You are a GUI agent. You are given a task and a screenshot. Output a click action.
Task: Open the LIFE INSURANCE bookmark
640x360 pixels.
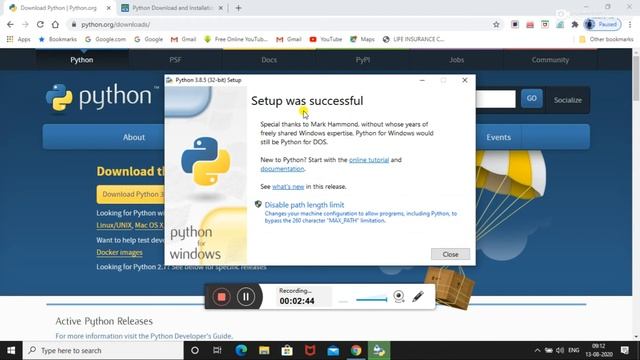click(x=413, y=39)
